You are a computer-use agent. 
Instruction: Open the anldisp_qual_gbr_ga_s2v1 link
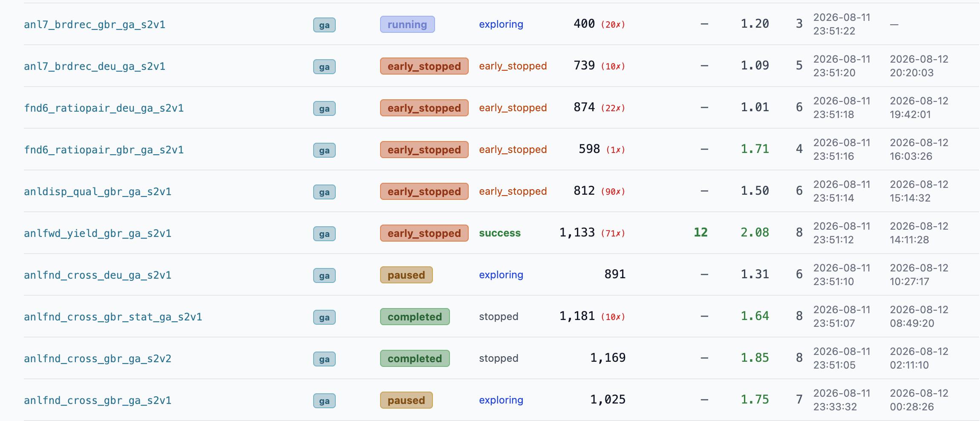(x=98, y=192)
